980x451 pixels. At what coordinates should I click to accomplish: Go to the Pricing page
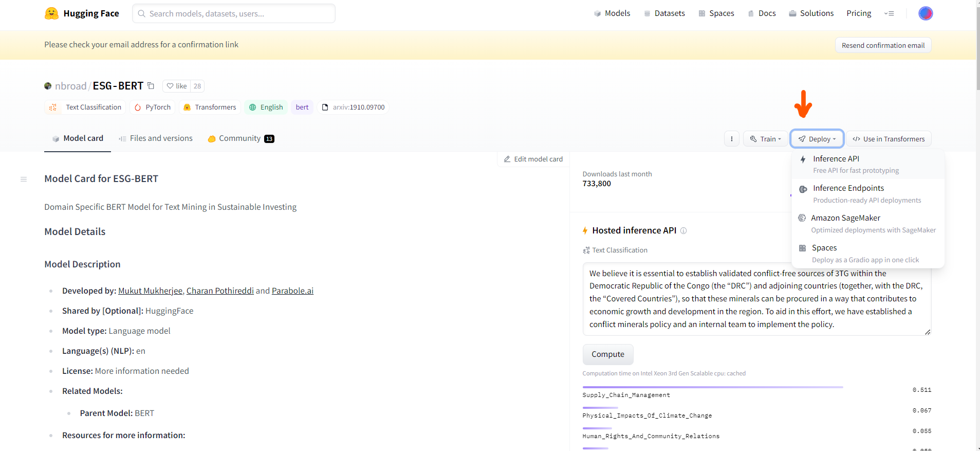pos(859,13)
